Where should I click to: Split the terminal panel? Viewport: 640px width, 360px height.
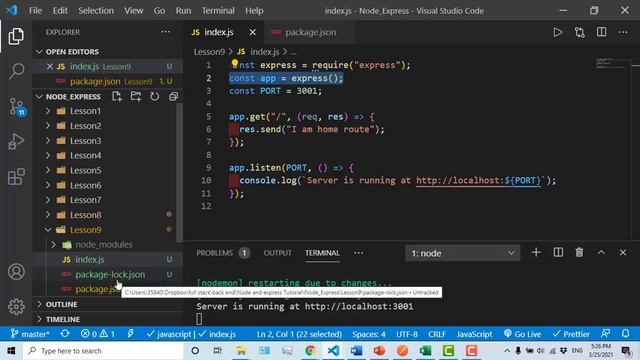558,253
